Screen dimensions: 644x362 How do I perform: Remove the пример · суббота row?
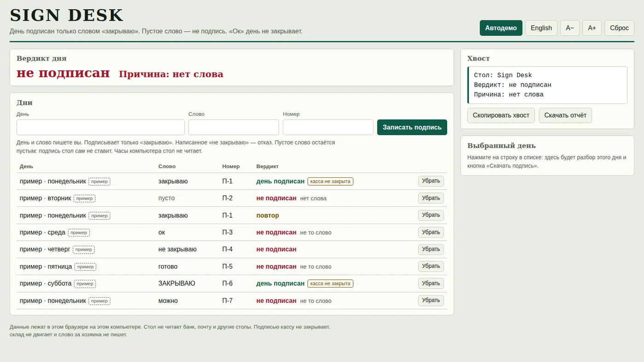[431, 283]
